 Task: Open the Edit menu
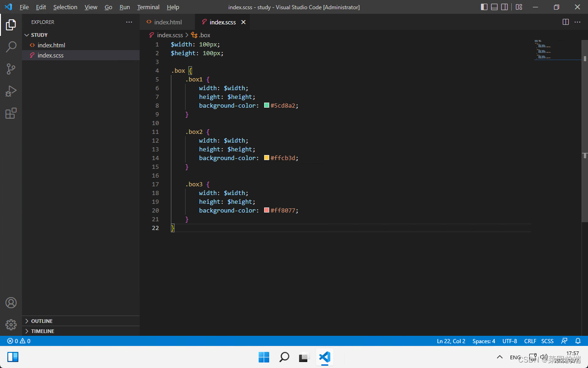coord(41,7)
